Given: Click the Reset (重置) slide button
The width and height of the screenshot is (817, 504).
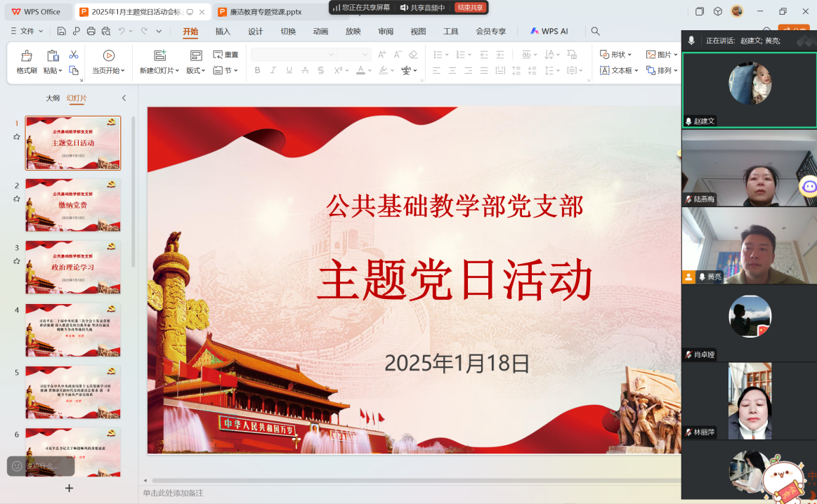Looking at the screenshot, I should point(226,55).
